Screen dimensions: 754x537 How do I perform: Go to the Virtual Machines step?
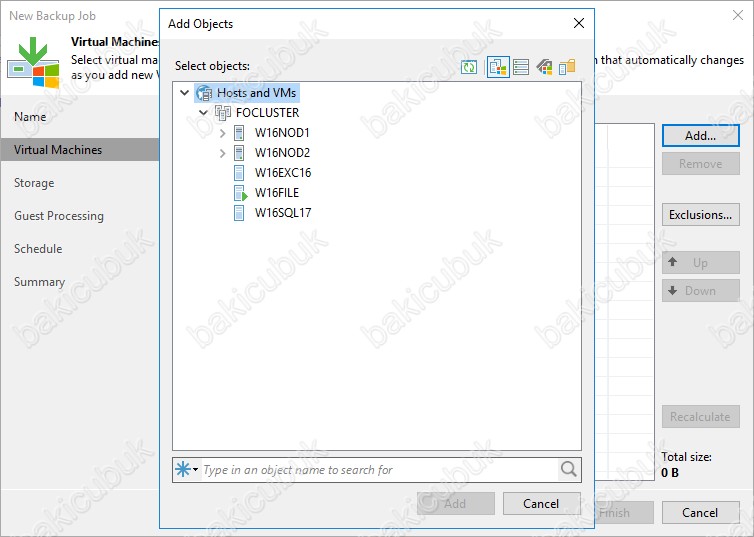pos(79,150)
